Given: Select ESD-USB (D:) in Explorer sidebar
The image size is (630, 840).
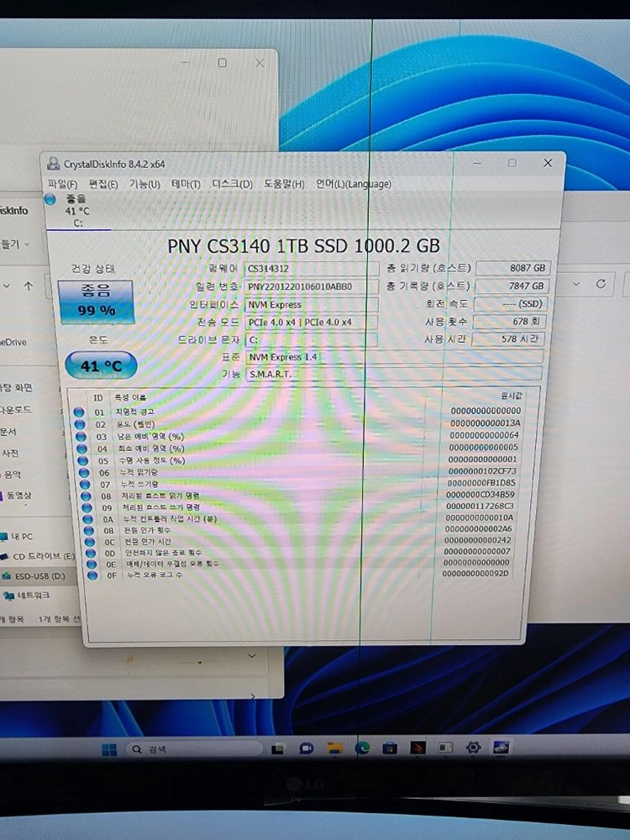Looking at the screenshot, I should (34, 576).
